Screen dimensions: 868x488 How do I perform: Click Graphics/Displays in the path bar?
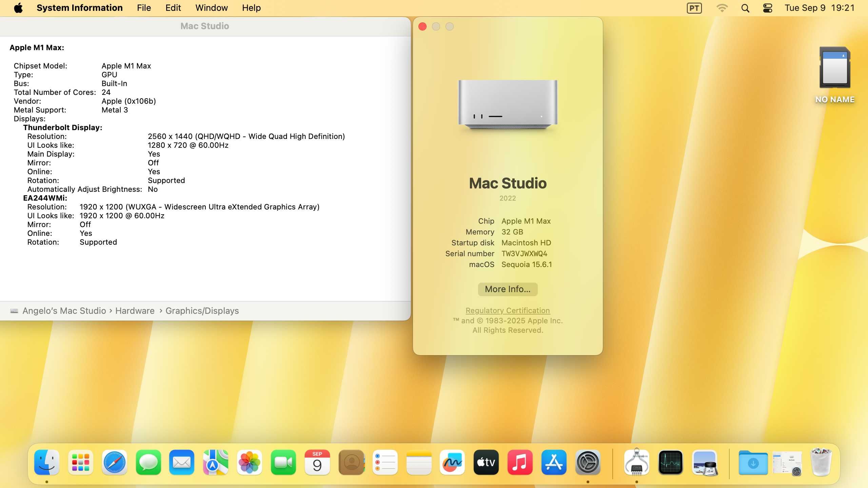(202, 311)
